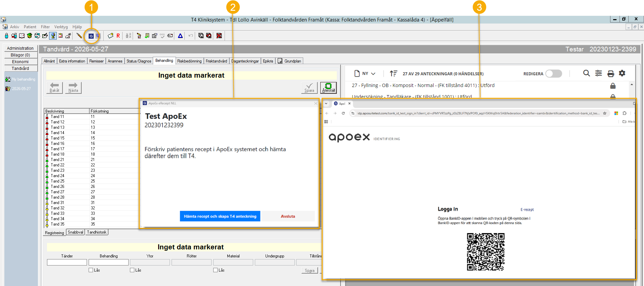
Task: Open the ApoEx eRecept toolbar icon
Action: pos(91,36)
